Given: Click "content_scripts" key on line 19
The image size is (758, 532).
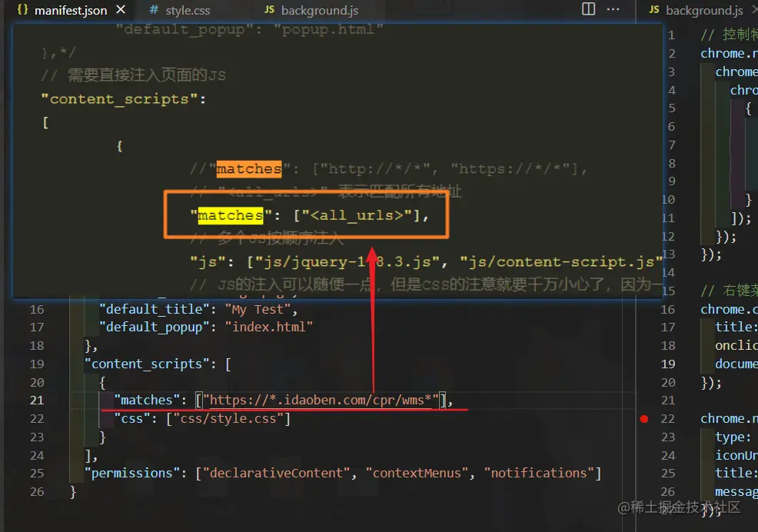Looking at the screenshot, I should [x=147, y=364].
